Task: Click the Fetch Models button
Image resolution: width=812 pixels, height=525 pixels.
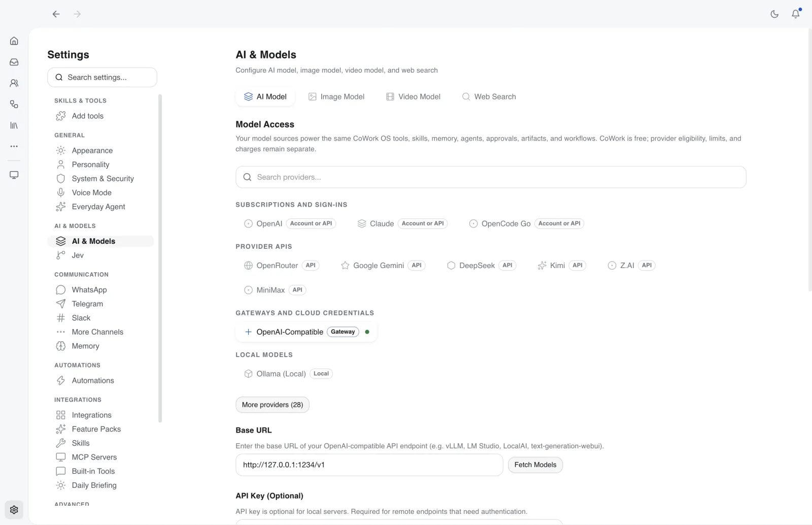Action: pos(535,465)
